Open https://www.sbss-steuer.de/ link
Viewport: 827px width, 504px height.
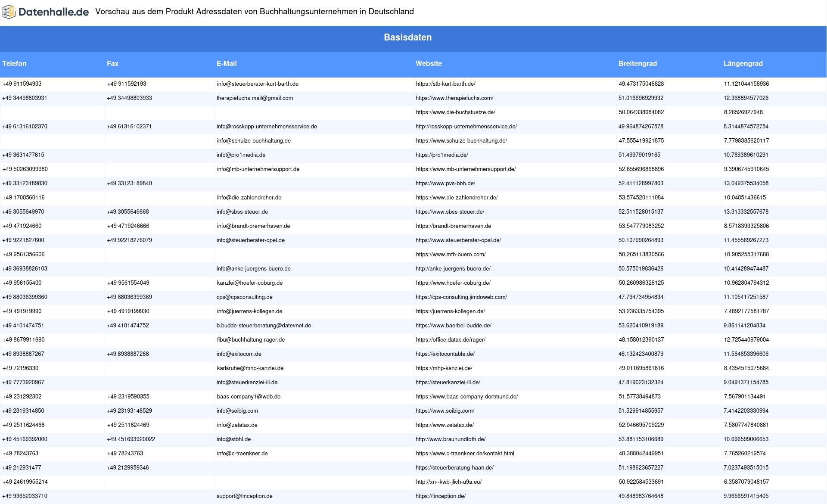450,212
